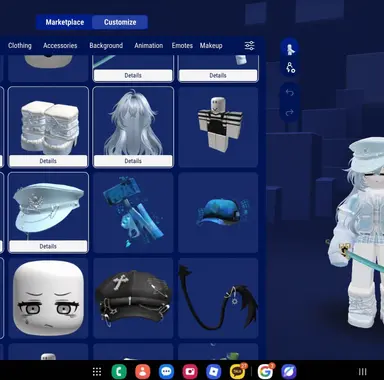View Details of the captain hat
This screenshot has width=384, height=380.
pos(48,246)
